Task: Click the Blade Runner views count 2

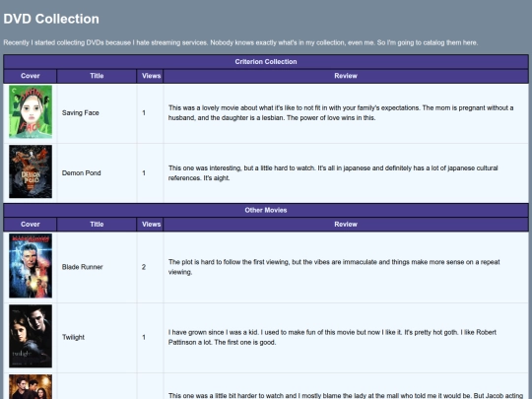Action: [x=144, y=267]
